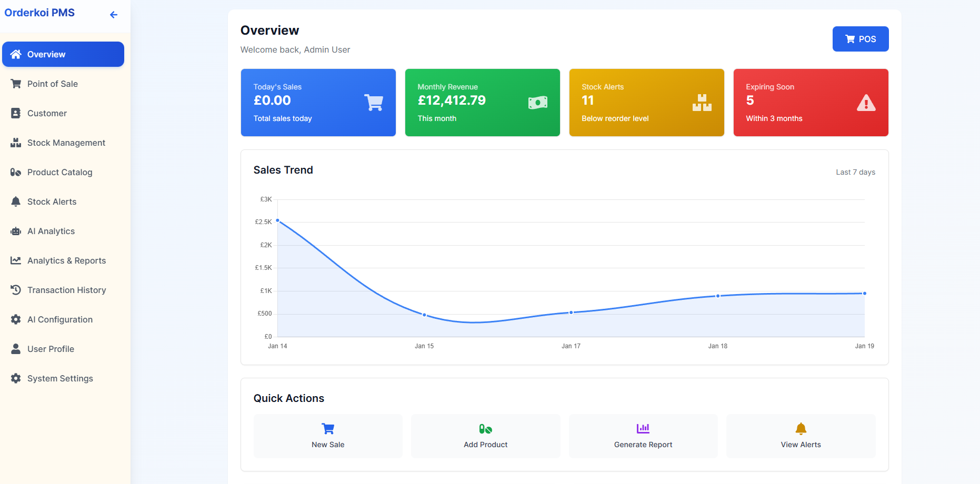Open Stock Management via its inventory icon
The width and height of the screenshot is (980, 484).
pos(16,143)
